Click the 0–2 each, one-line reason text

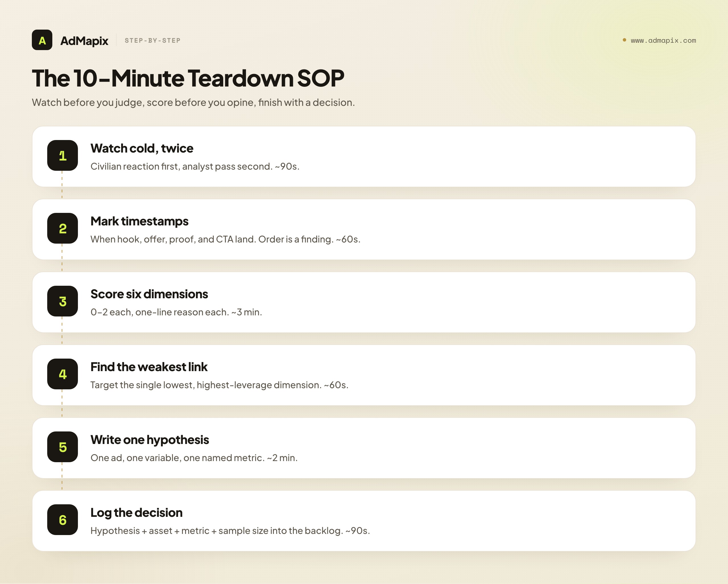pos(176,312)
